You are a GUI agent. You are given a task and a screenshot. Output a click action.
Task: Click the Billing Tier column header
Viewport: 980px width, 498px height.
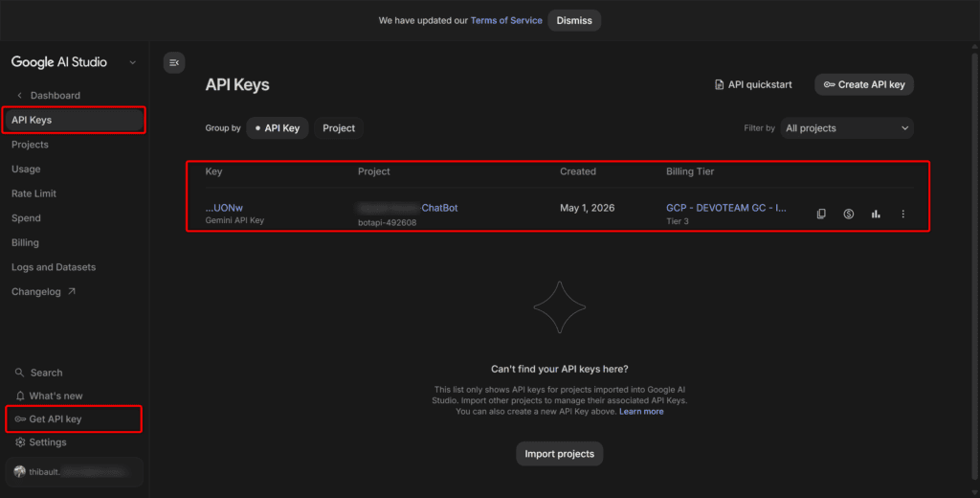tap(690, 171)
